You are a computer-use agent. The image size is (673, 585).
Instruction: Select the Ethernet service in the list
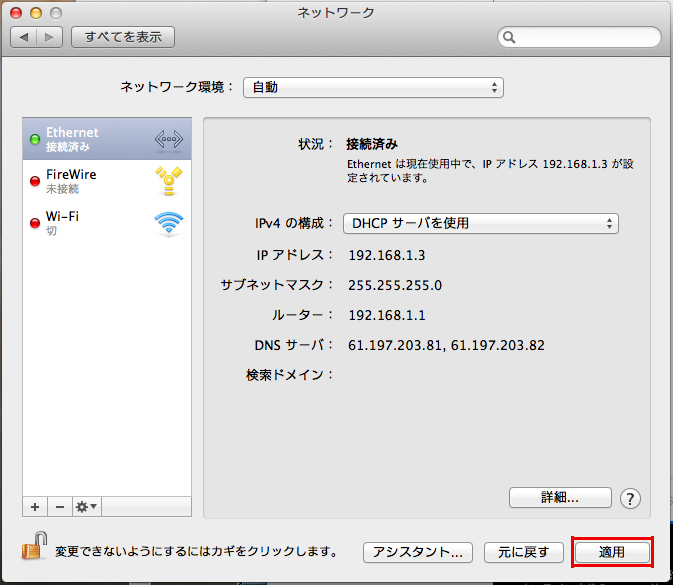click(107, 139)
